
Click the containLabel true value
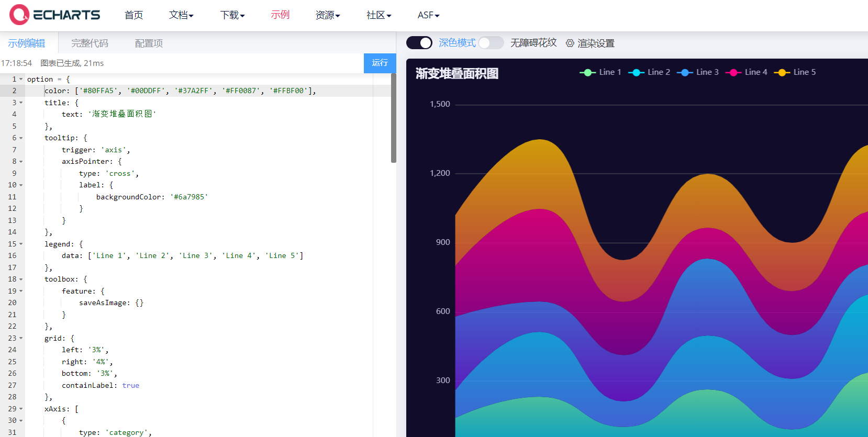click(x=131, y=385)
